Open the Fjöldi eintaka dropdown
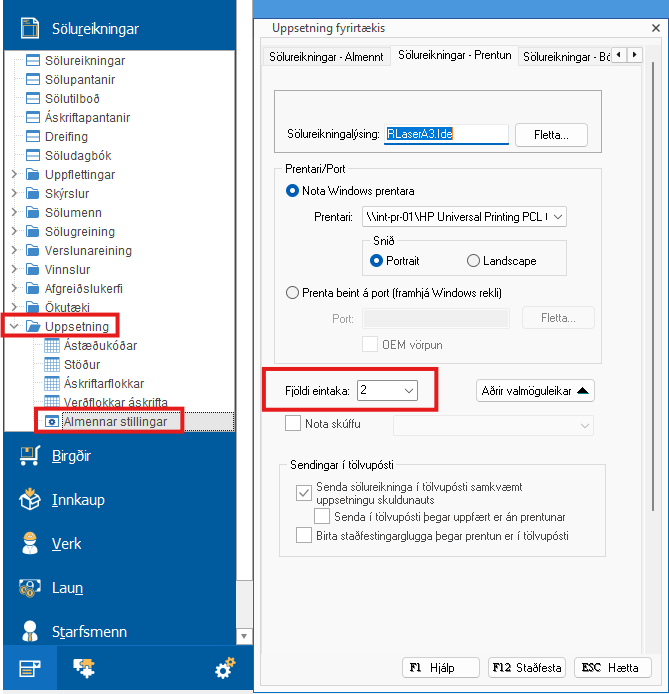Viewport: 669px width, 694px height. point(408,391)
